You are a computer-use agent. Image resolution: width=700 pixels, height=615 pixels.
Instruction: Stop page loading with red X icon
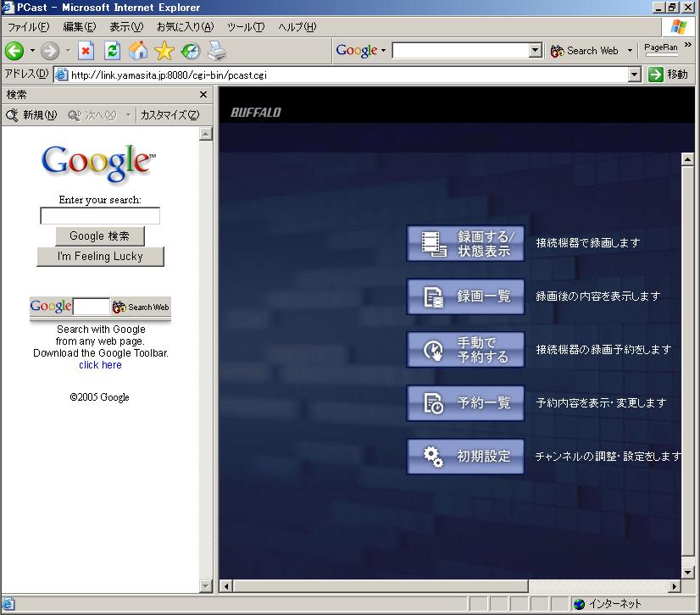point(86,51)
